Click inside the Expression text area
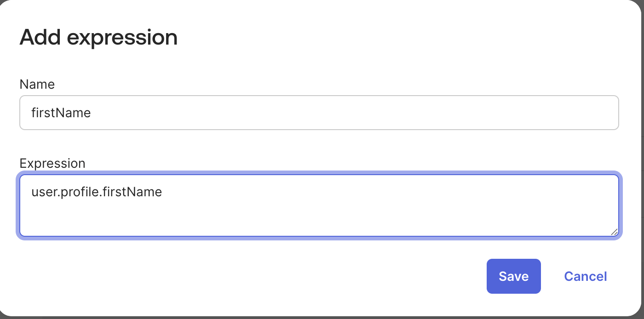The height and width of the screenshot is (319, 644). (x=276, y=205)
